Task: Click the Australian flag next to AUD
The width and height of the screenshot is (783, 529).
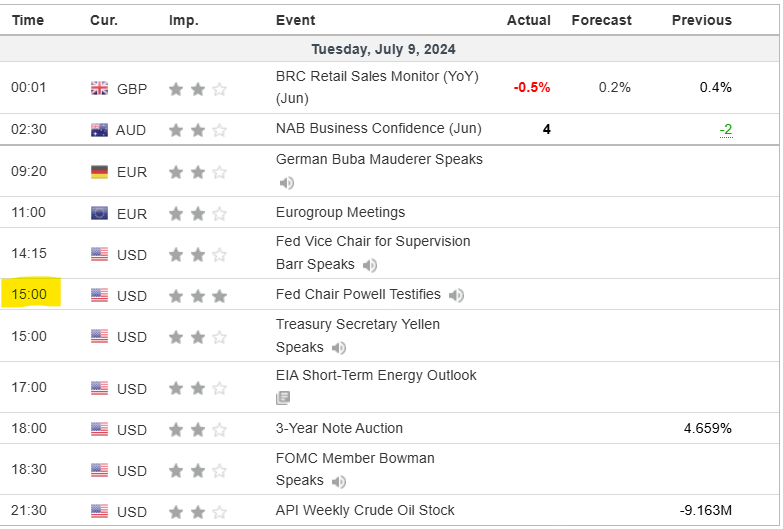Action: 100,129
